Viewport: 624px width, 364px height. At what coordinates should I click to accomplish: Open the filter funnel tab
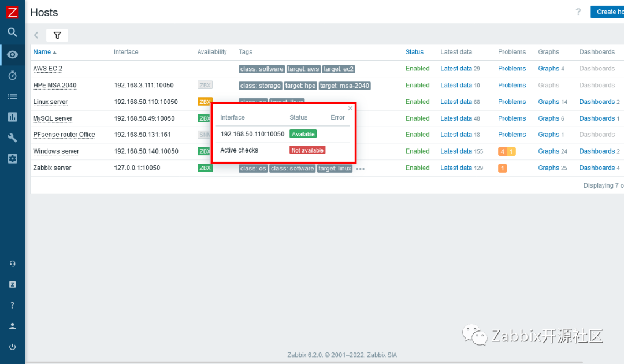point(57,35)
